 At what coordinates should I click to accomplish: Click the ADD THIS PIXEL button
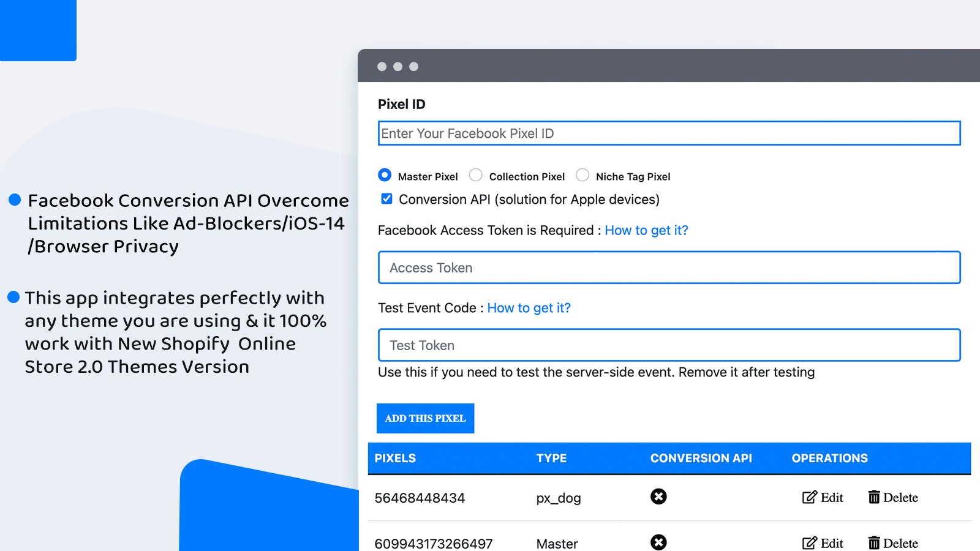tap(425, 418)
